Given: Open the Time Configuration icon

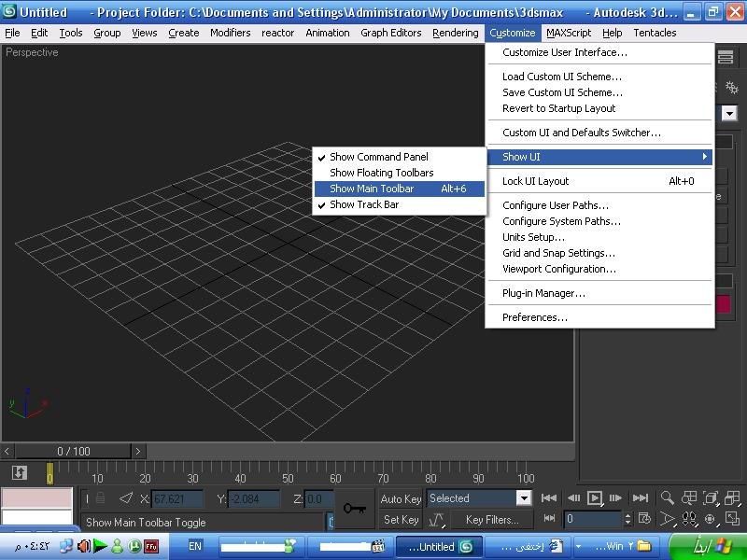Looking at the screenshot, I should click(644, 518).
